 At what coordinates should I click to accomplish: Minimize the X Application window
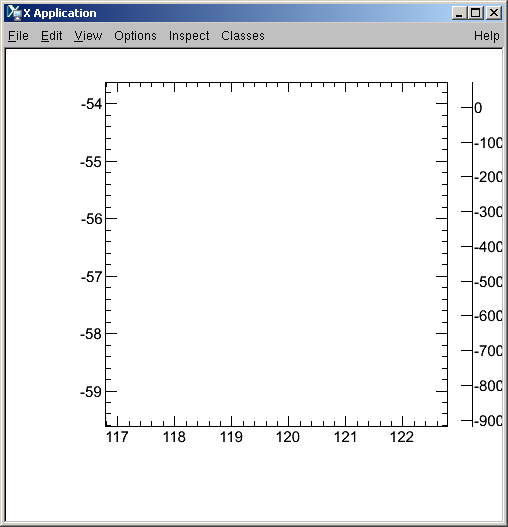coord(459,13)
